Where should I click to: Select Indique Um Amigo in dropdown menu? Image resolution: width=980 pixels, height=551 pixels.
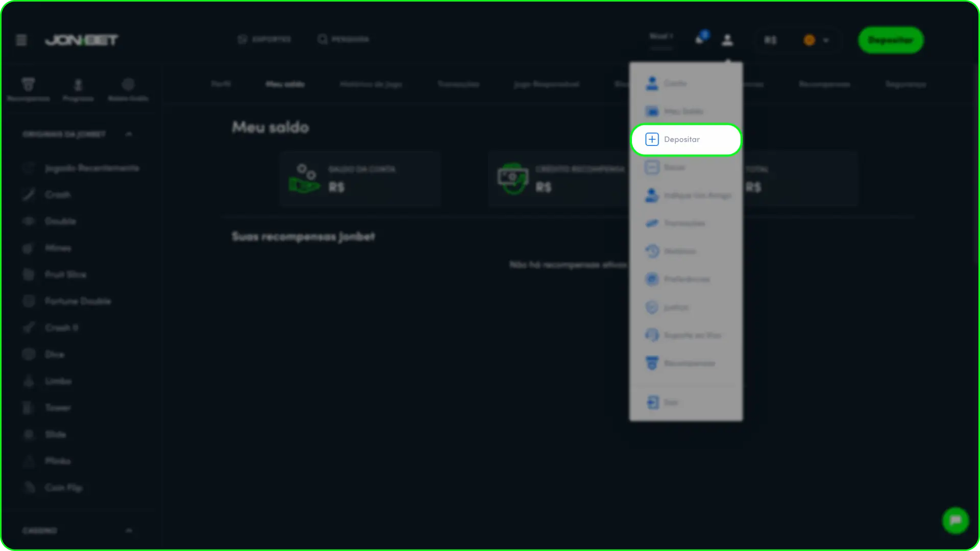click(x=686, y=195)
